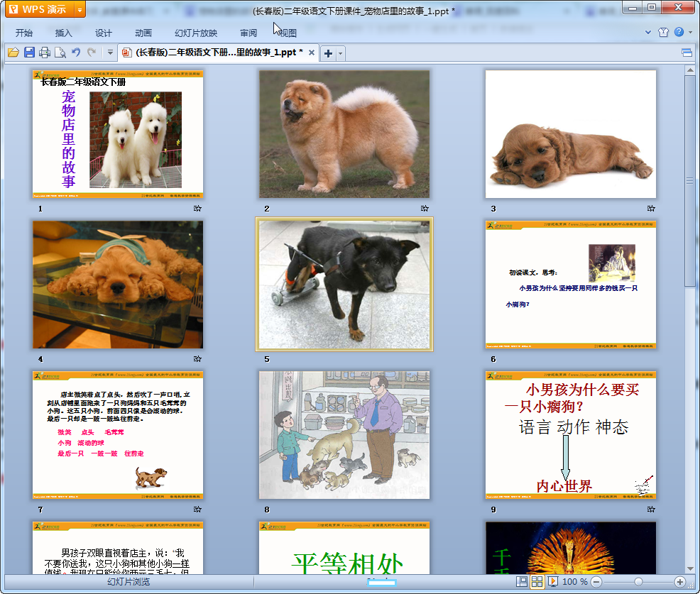Open the WPS 演示 application menu
This screenshot has height=594, width=700.
tap(39, 9)
